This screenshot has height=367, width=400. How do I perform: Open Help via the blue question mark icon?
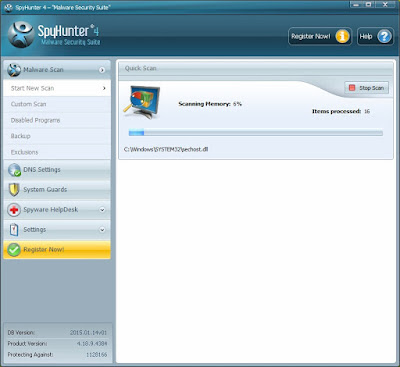tap(384, 36)
